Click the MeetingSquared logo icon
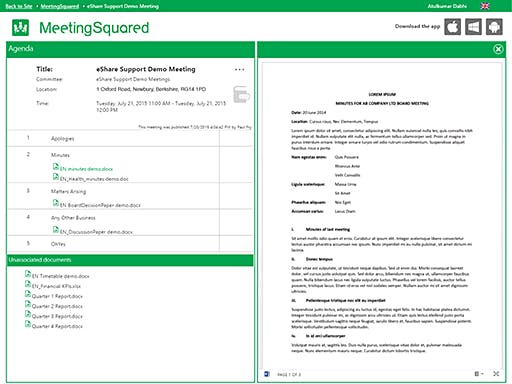 (20, 27)
